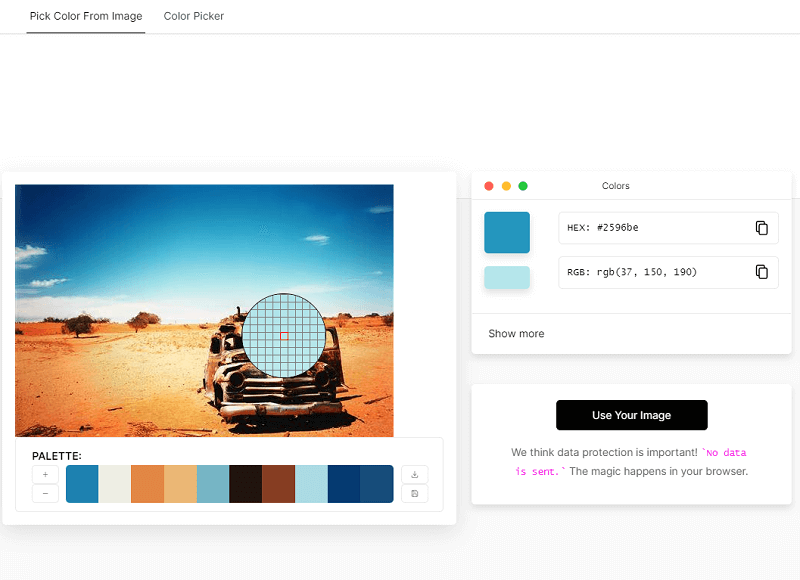800x580 pixels.
Task: Click the palette download icon
Action: 415,474
